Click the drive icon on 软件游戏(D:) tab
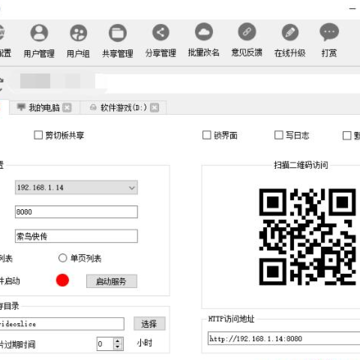360x360 pixels. coord(94,108)
